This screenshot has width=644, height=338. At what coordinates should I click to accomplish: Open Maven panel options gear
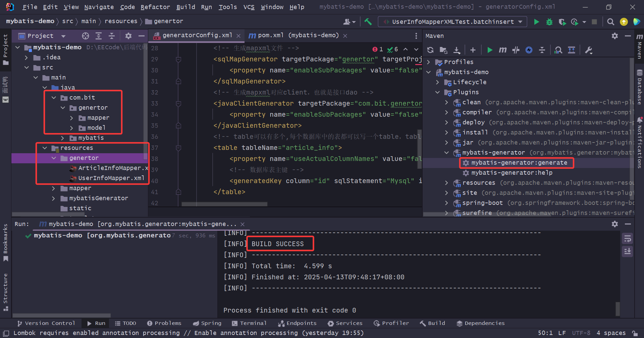(615, 36)
